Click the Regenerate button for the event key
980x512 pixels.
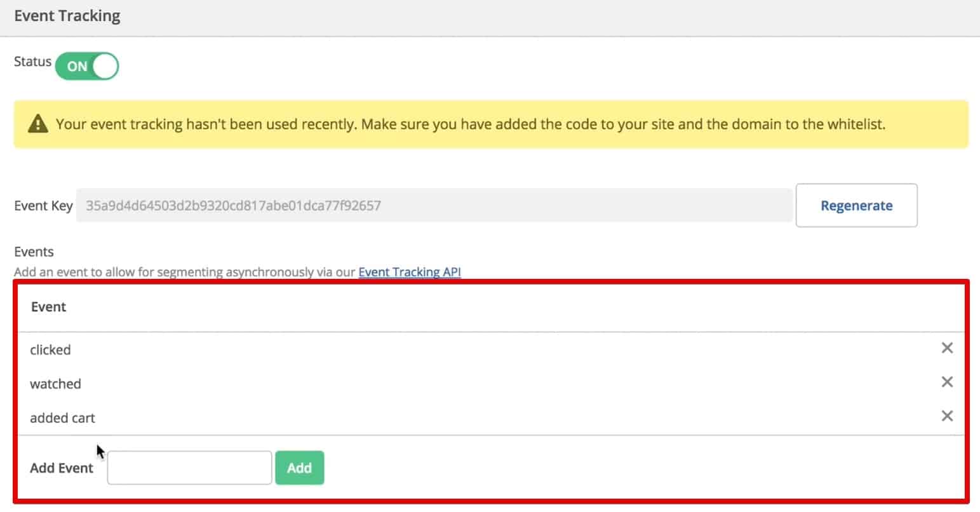click(x=856, y=205)
